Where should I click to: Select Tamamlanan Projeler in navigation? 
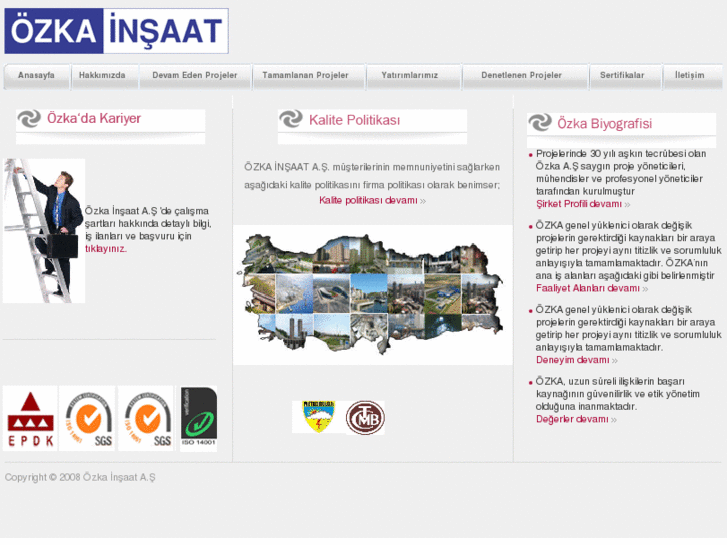(x=305, y=76)
